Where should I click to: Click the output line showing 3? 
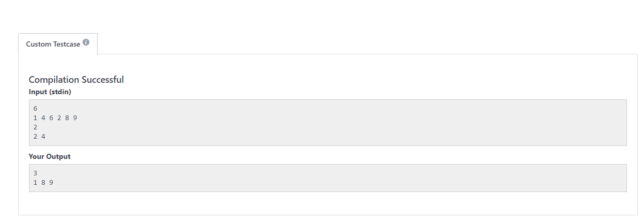pos(35,173)
